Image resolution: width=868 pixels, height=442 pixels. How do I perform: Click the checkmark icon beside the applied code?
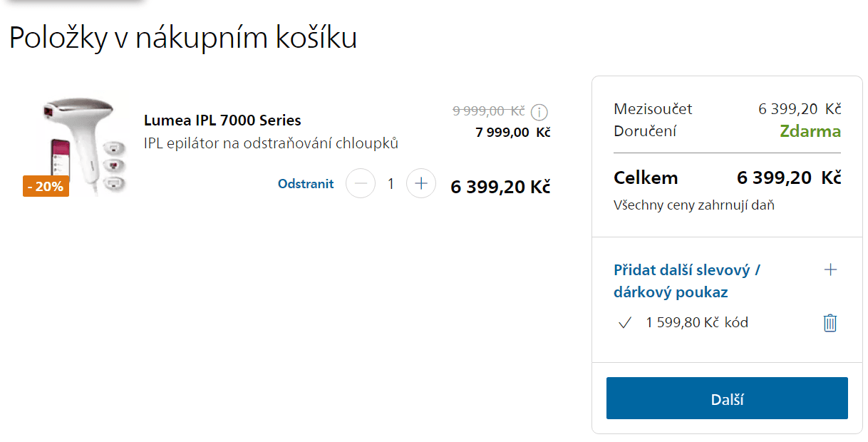[x=625, y=323]
